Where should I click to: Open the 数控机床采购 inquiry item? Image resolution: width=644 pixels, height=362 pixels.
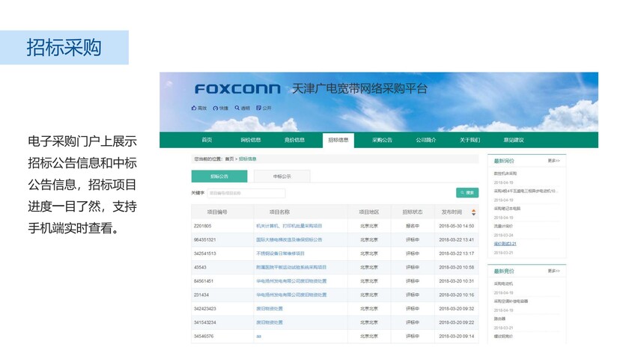505,174
